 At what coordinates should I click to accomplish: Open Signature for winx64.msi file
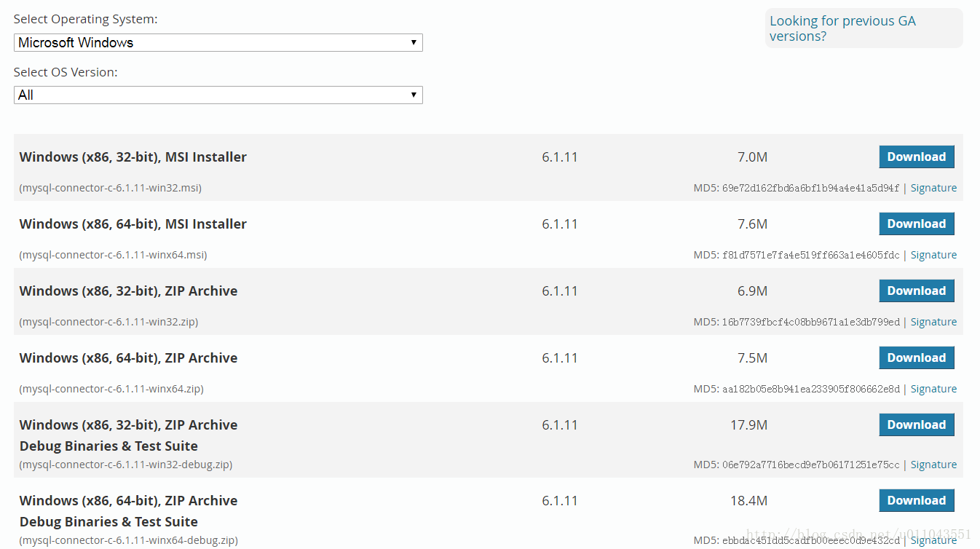pos(933,255)
